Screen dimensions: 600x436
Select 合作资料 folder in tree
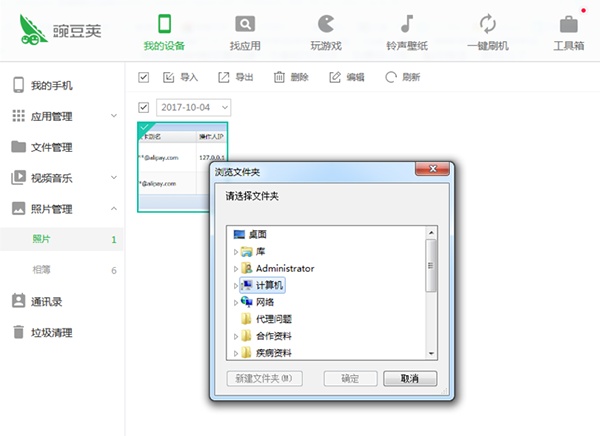point(266,336)
